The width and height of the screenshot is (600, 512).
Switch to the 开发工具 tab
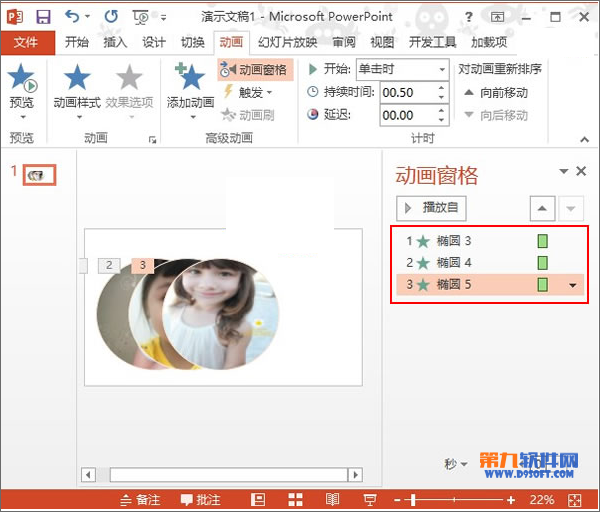432,42
